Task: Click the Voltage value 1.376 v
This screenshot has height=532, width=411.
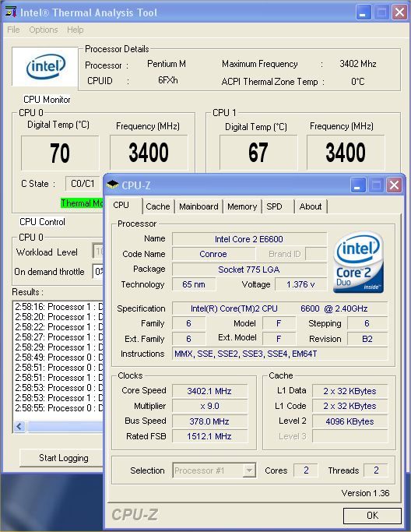Action: tap(300, 284)
